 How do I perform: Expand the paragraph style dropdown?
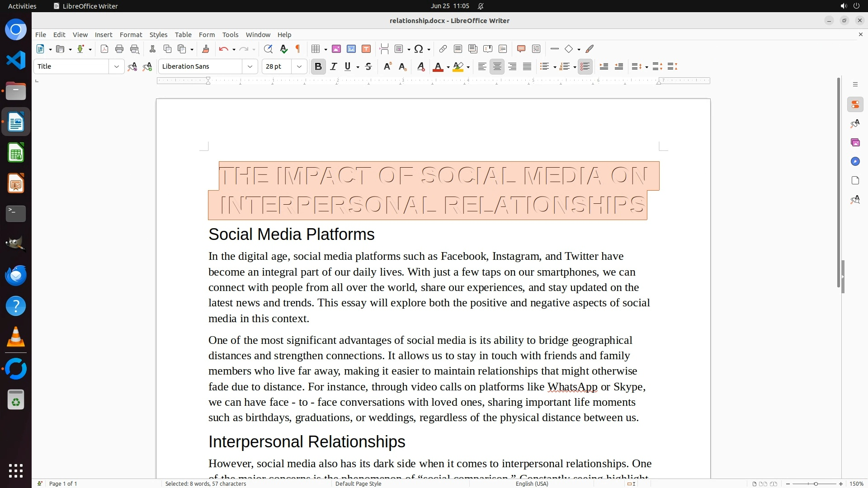[116, 67]
